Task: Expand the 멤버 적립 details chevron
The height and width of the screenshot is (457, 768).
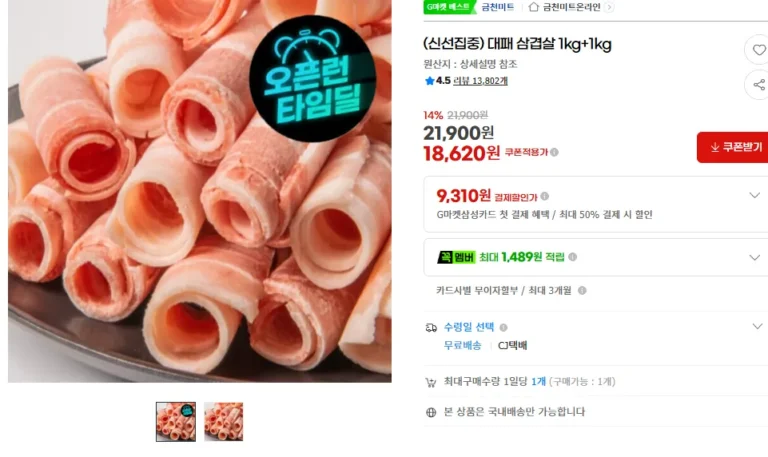Action: [754, 258]
